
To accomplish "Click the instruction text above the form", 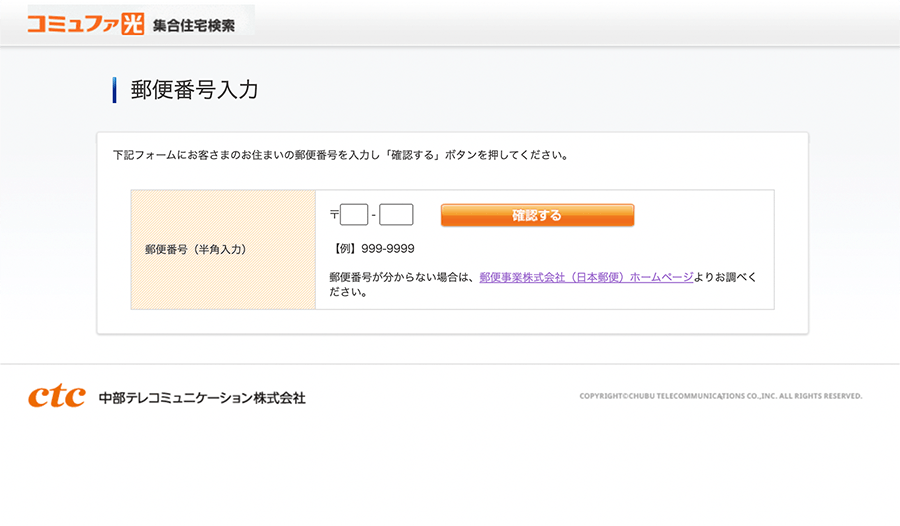I will [x=340, y=156].
